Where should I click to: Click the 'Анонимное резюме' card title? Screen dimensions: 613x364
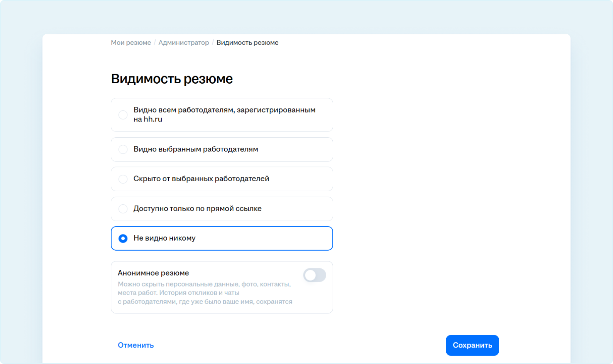click(x=153, y=273)
